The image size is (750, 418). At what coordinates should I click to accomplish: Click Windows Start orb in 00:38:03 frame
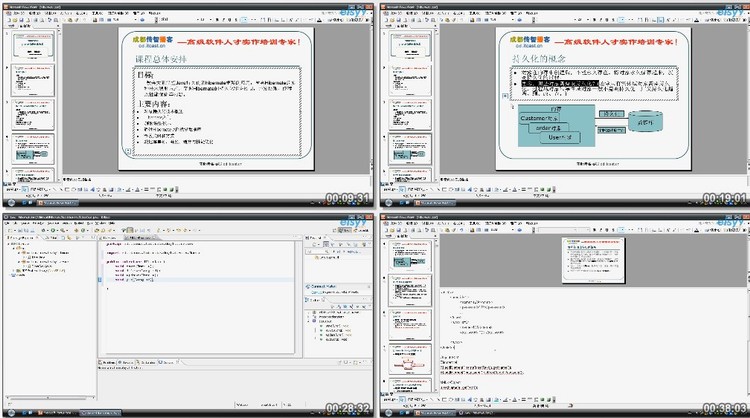pyautogui.click(x=388, y=413)
